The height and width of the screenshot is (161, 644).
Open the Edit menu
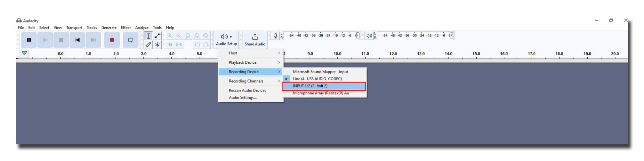tap(32, 28)
